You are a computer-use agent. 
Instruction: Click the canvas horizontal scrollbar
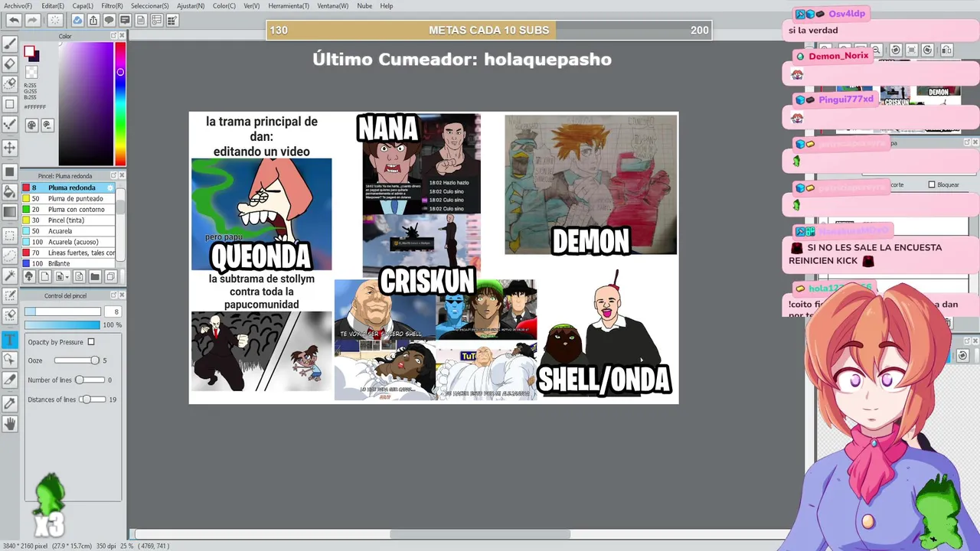click(462, 534)
